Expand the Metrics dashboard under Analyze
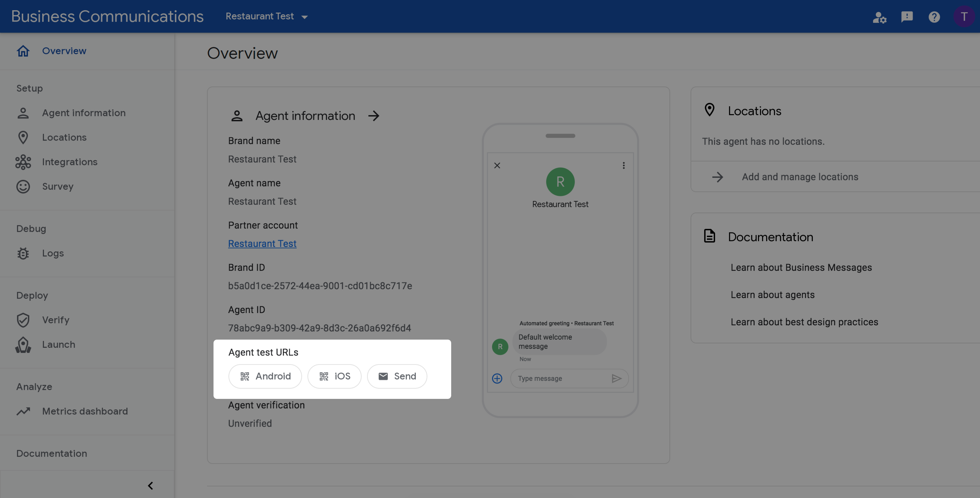The width and height of the screenshot is (980, 498). 85,411
